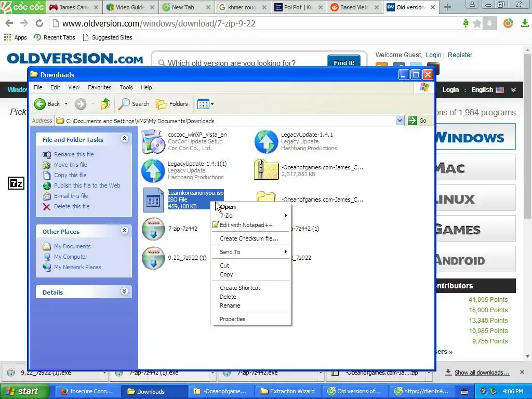The height and width of the screenshot is (399, 532).
Task: Click E-mail this file task
Action: point(71,196)
